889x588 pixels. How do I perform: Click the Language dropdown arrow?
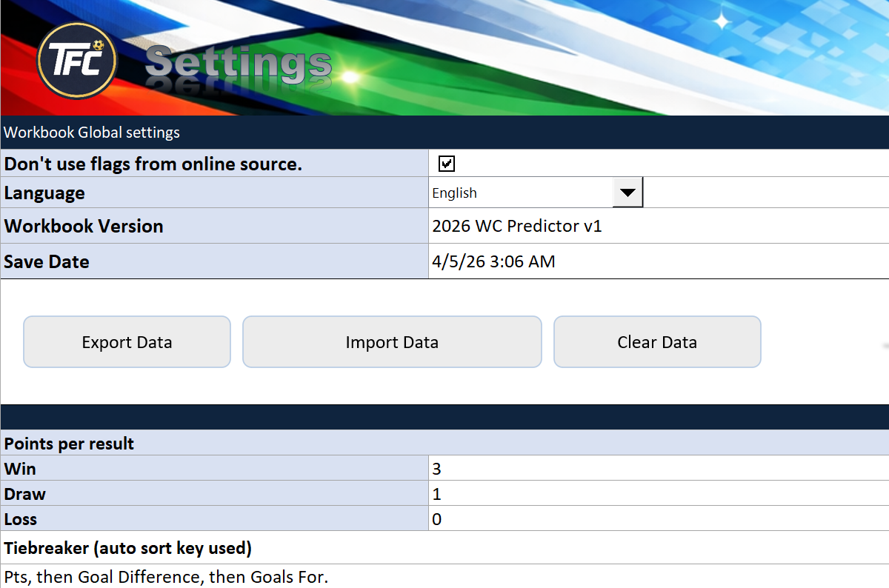[x=628, y=193]
